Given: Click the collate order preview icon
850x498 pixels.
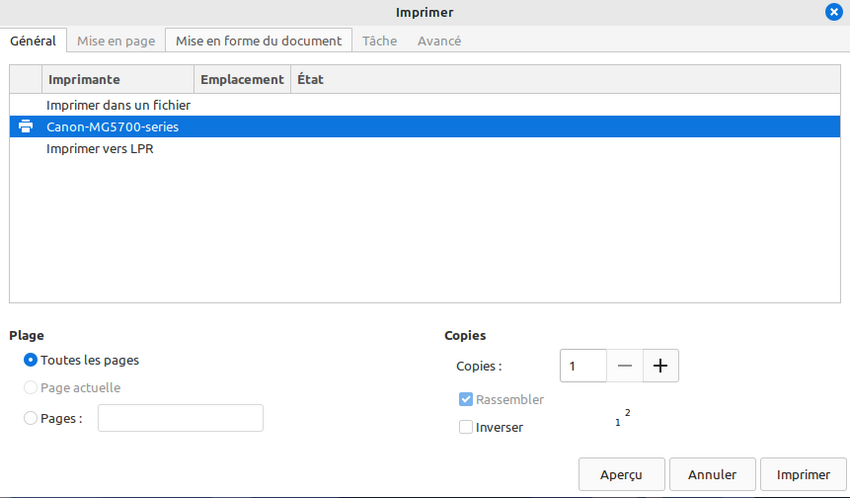Looking at the screenshot, I should [623, 418].
